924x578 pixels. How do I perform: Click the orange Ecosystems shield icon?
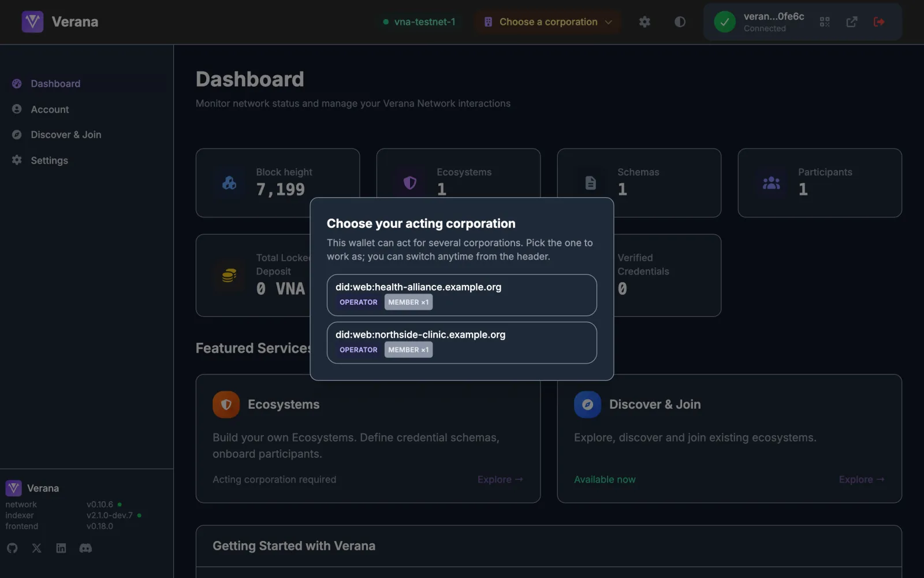[226, 405]
